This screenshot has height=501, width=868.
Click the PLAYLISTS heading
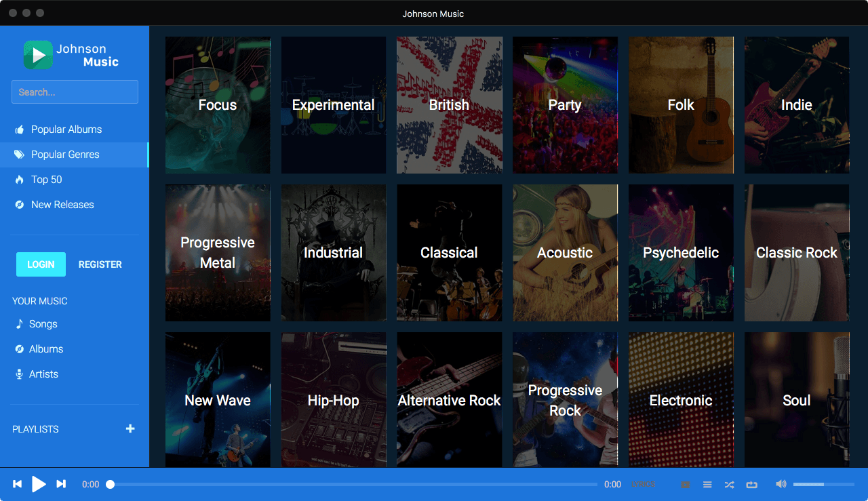(x=35, y=429)
